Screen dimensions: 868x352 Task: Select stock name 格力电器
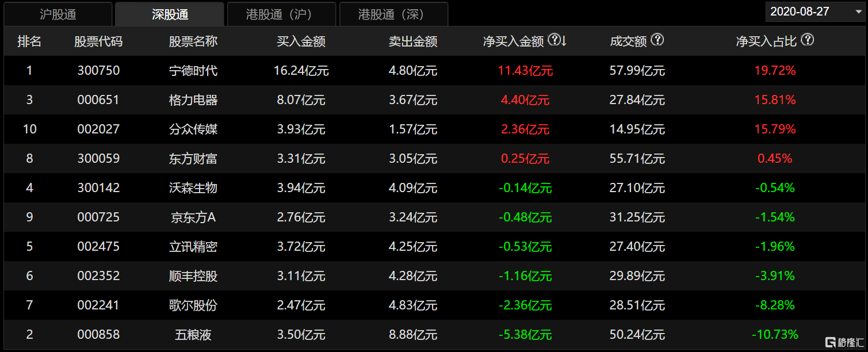pyautogui.click(x=193, y=100)
